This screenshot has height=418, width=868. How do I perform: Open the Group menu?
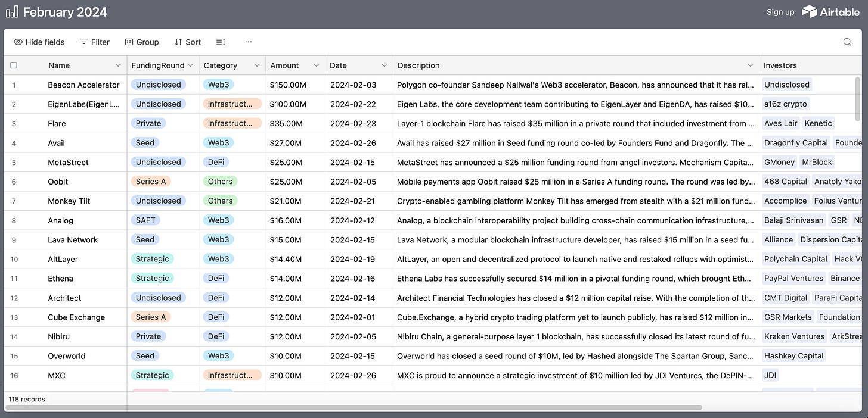click(x=142, y=42)
